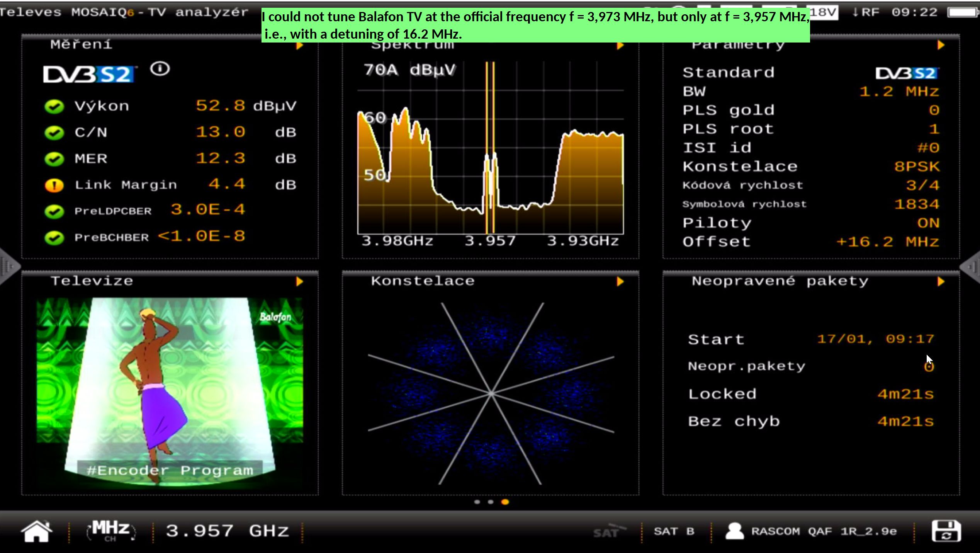The image size is (980, 553).
Task: Click the DVB-S2 info circle icon
Action: (160, 69)
